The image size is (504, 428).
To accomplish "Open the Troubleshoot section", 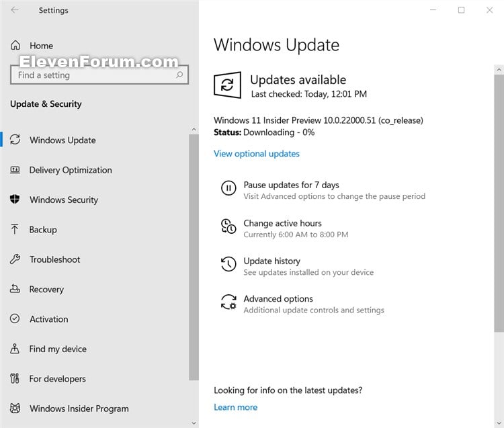I will (x=54, y=259).
